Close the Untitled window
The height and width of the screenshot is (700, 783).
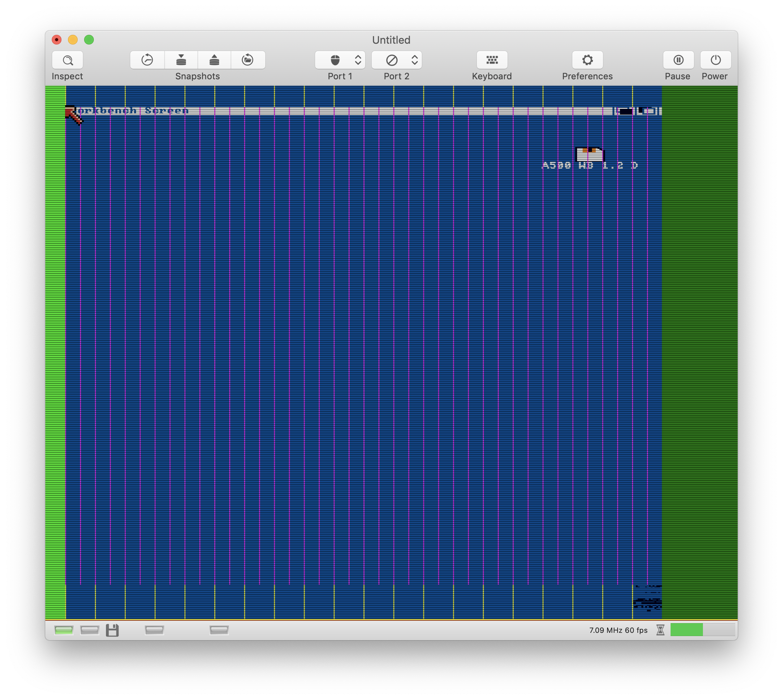pyautogui.click(x=57, y=40)
